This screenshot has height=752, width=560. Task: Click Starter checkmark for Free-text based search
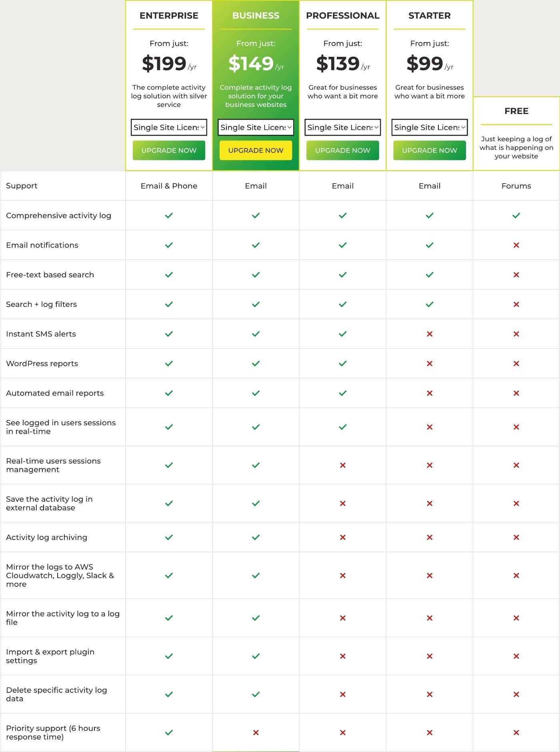(430, 275)
